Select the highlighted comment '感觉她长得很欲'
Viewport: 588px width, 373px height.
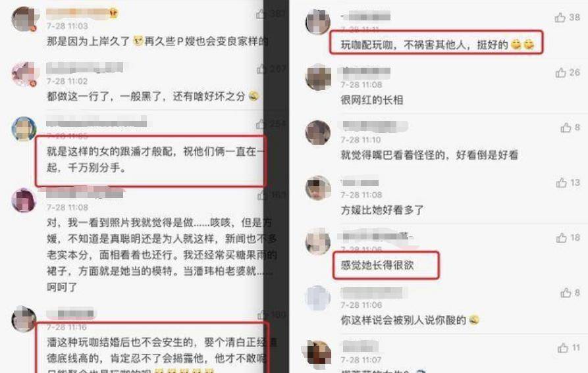coord(377,265)
